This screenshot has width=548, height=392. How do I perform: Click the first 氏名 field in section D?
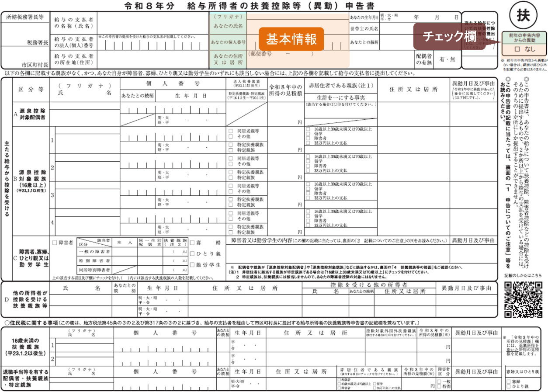click(81, 300)
